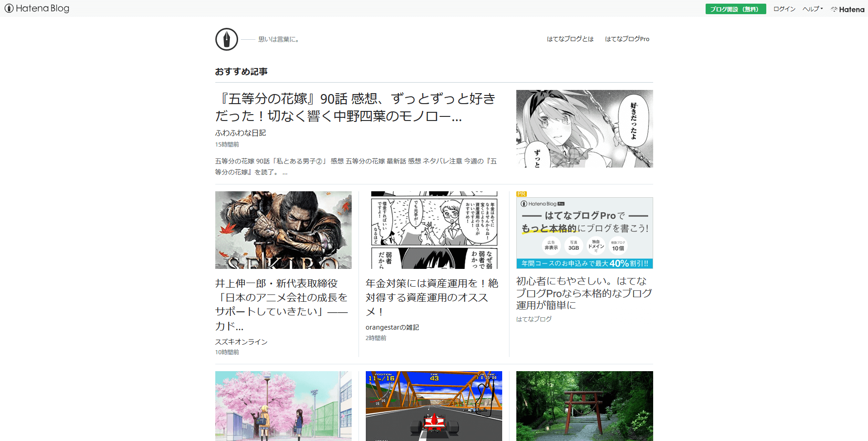Click the スズキオンライン blog name
868x441 pixels.
pos(241,342)
